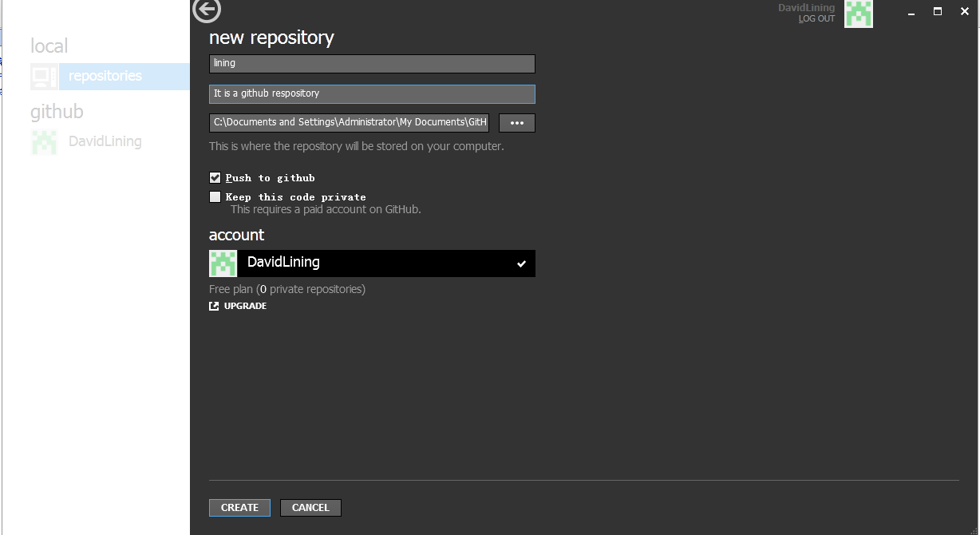Click the DavidLining username in the top bar
980x535 pixels.
tap(807, 7)
